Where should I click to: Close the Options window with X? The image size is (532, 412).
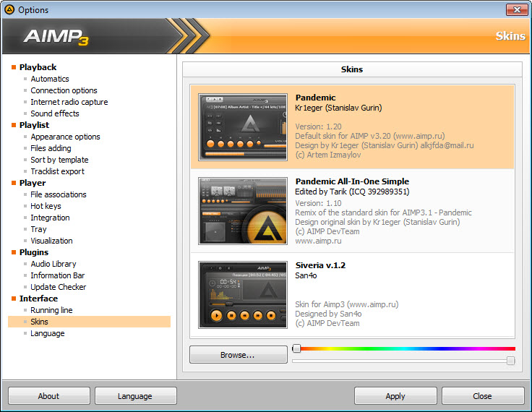coord(517,9)
